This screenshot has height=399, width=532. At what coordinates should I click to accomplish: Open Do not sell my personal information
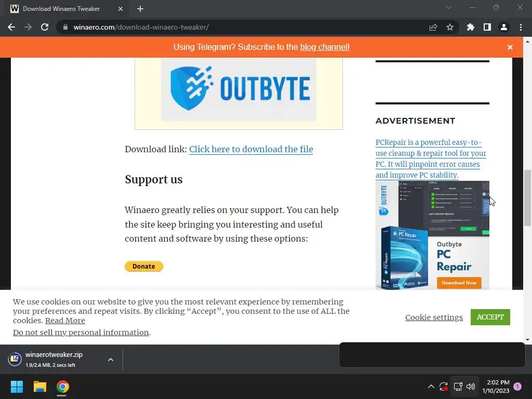pyautogui.click(x=81, y=332)
